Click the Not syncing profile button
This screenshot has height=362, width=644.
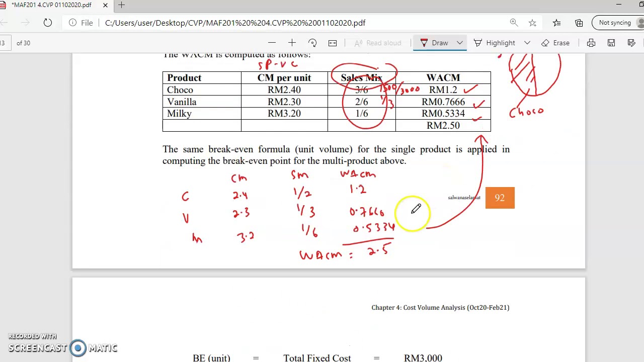pos(619,23)
